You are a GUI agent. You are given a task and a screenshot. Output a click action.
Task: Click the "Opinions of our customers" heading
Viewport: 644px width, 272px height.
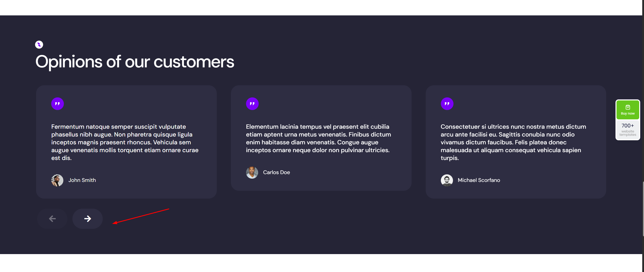(135, 62)
